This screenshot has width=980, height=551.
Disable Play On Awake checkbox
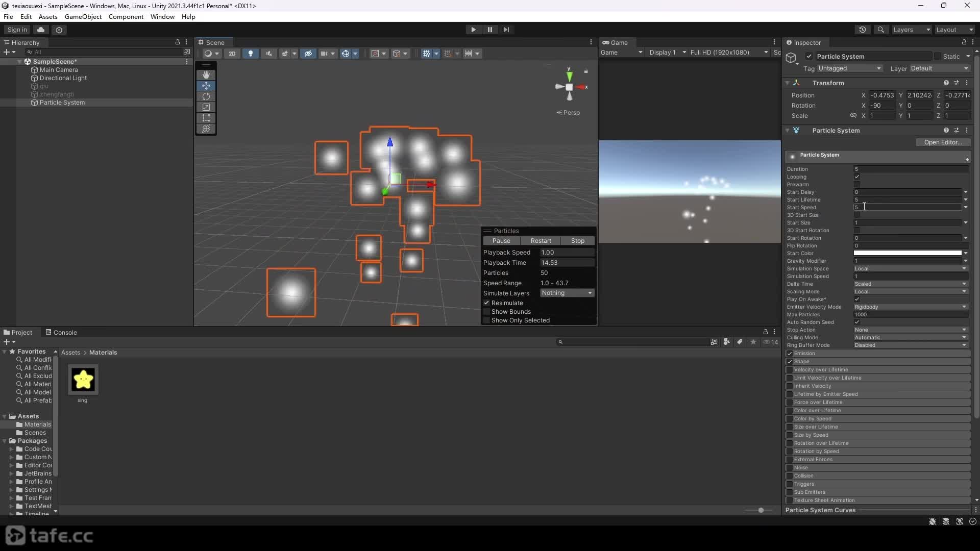(857, 299)
